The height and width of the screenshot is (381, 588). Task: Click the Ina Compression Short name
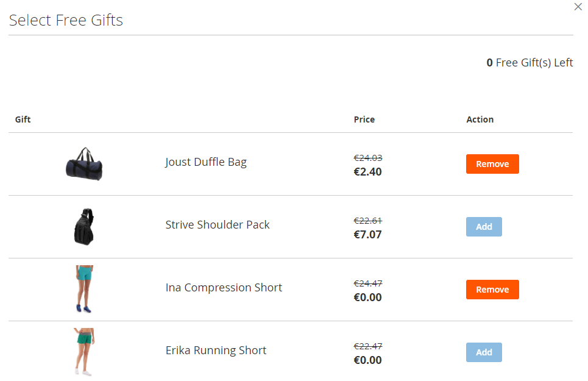point(224,288)
